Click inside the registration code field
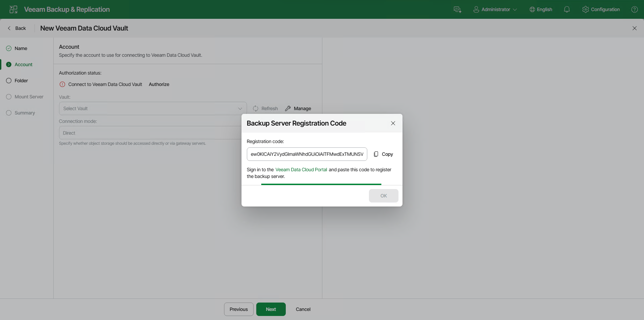644x320 pixels. [x=307, y=154]
